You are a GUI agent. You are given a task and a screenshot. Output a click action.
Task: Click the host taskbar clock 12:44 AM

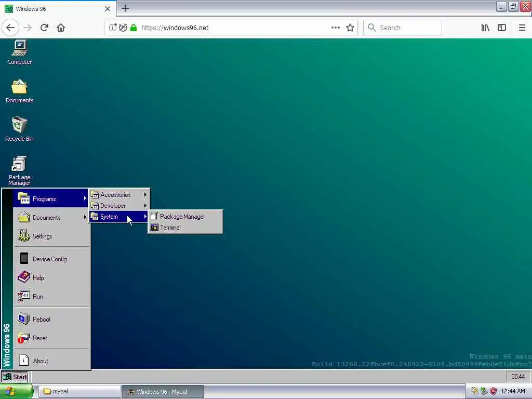click(513, 392)
